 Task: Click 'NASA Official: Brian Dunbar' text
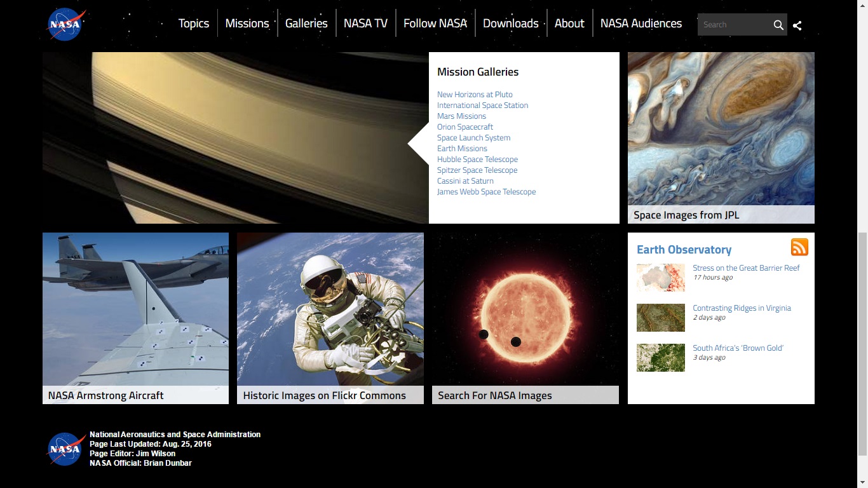pyautogui.click(x=140, y=463)
